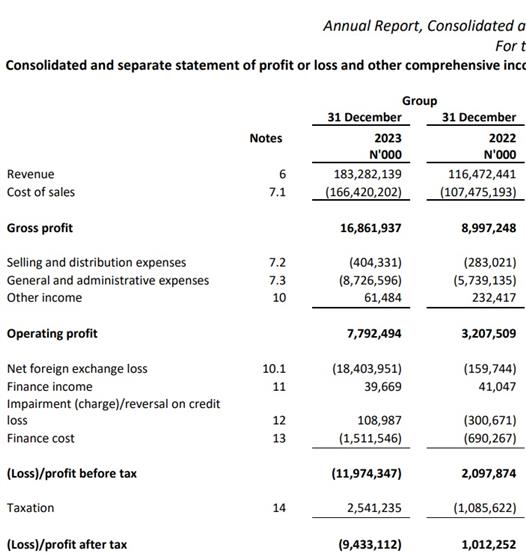The width and height of the screenshot is (526, 556).
Task: Click the Operating profit heading
Action: pyautogui.click(x=52, y=334)
